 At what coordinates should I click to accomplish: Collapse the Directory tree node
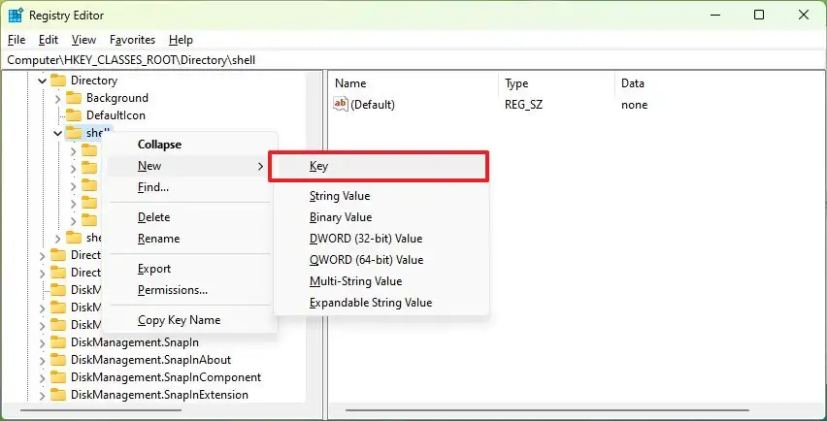pos(42,81)
